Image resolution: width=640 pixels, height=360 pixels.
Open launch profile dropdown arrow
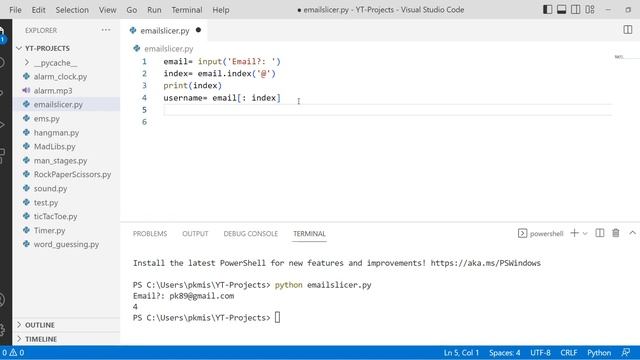(x=585, y=233)
